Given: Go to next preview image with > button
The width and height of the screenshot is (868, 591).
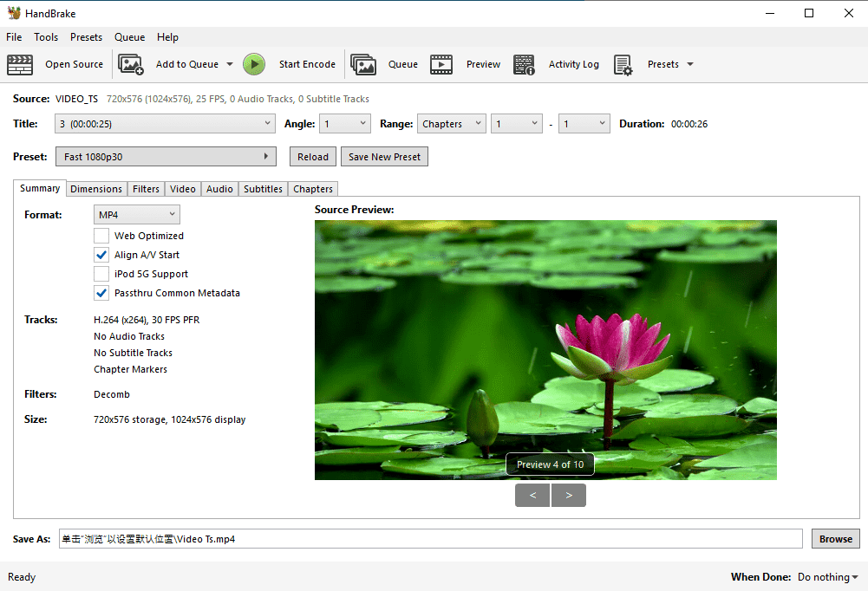Looking at the screenshot, I should point(569,495).
